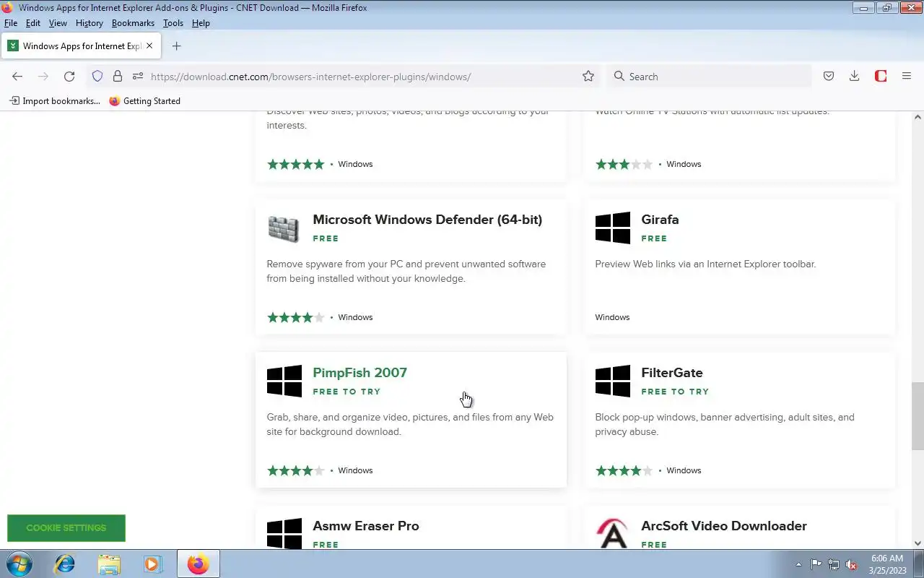Open the FilterGate app page
The image size is (924, 578).
click(x=671, y=373)
